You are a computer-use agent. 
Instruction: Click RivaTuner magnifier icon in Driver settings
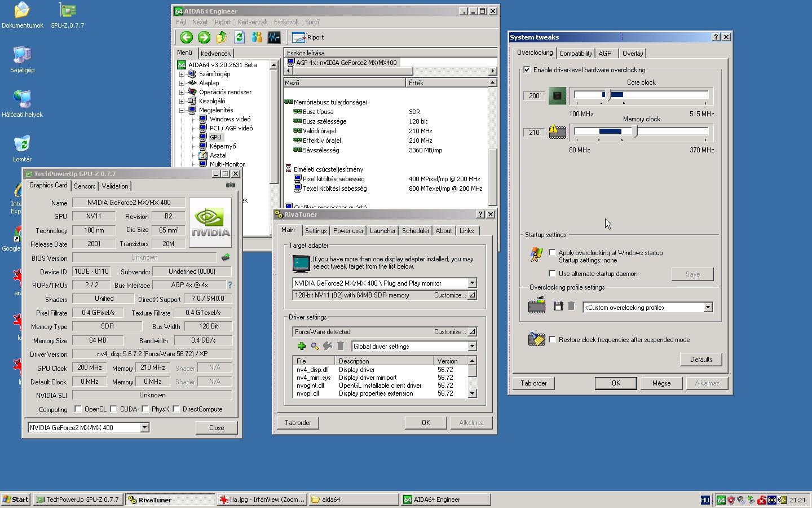[x=315, y=346]
